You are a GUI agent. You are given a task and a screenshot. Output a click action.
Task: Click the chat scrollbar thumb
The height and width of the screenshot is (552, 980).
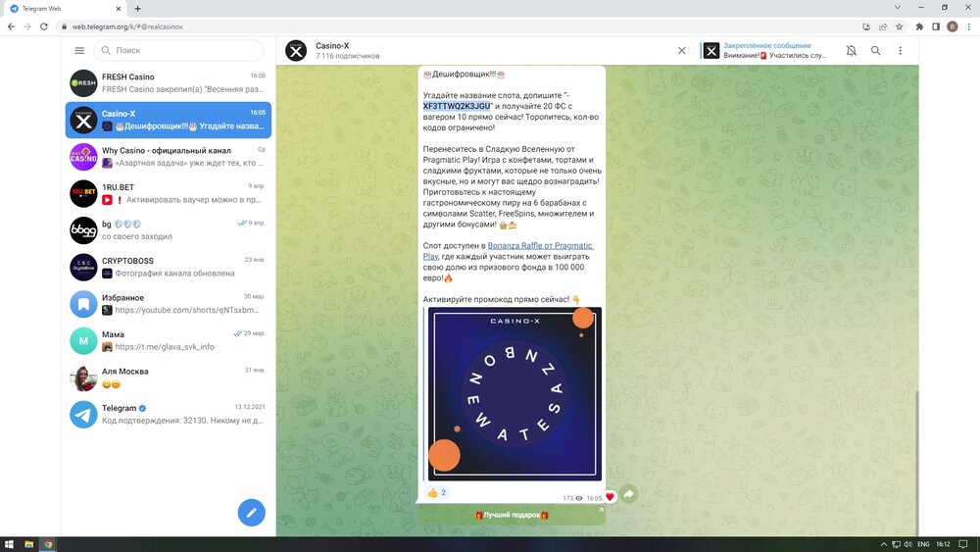(x=917, y=463)
